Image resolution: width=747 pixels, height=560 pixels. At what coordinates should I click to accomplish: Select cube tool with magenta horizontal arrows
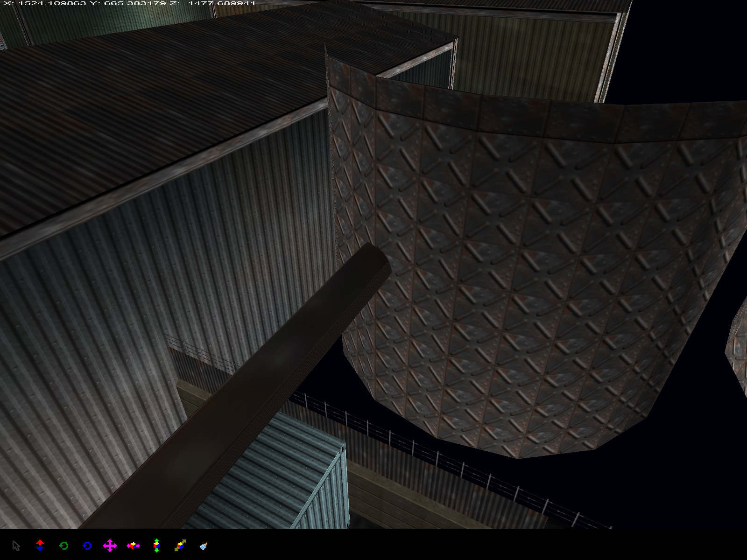pos(133,546)
